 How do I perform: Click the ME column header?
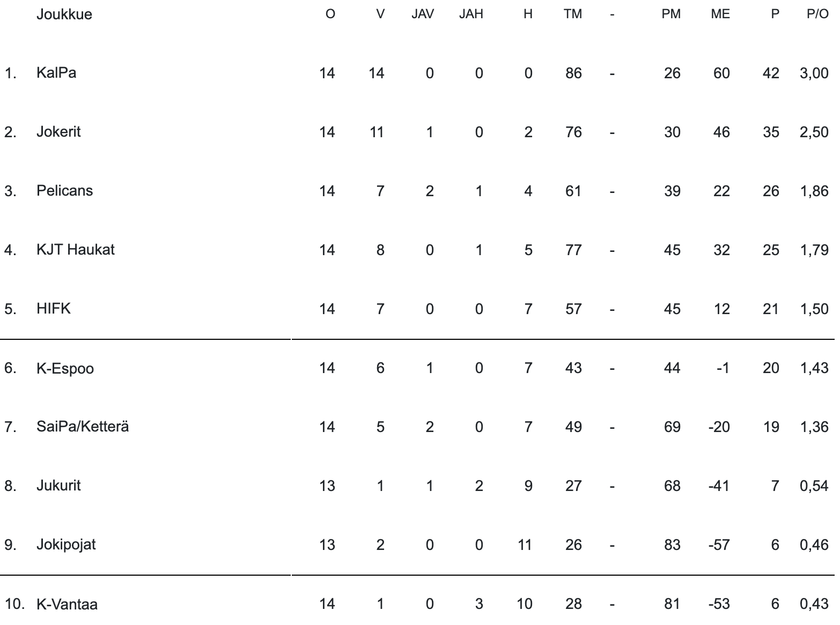coord(720,14)
